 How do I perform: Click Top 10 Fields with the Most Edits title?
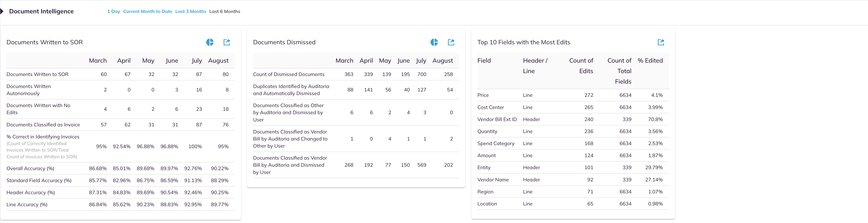click(524, 42)
